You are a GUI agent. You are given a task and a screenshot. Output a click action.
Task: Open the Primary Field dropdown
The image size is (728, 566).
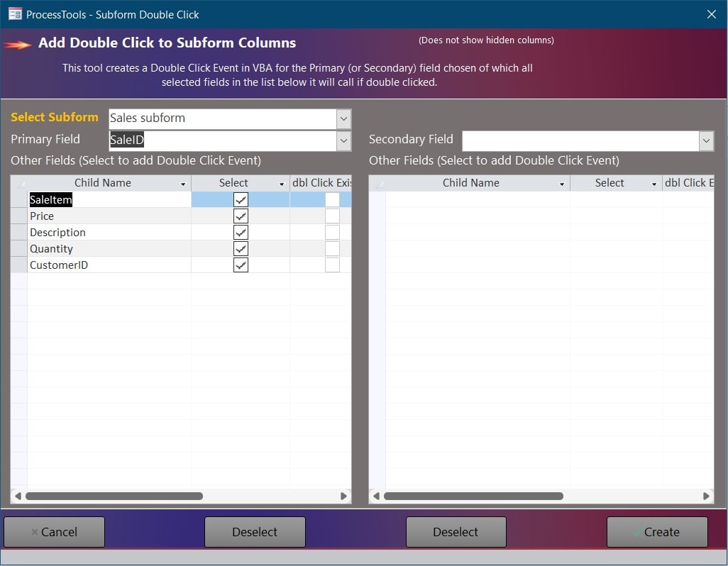tap(343, 140)
